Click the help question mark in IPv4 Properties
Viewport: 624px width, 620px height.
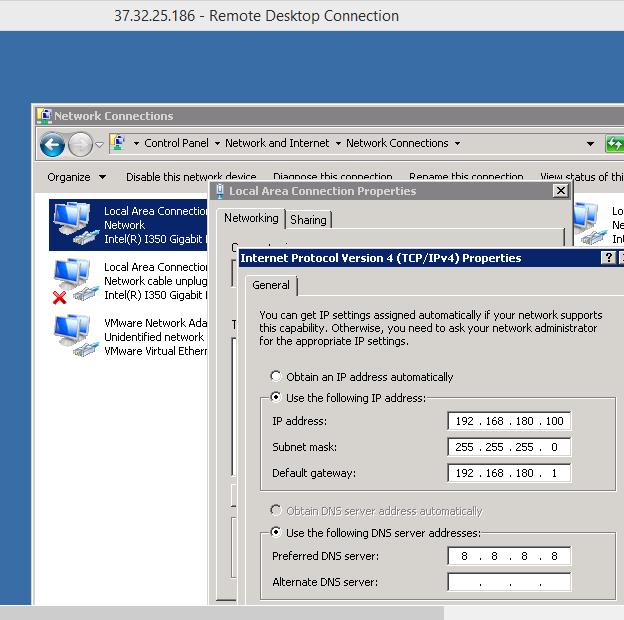pos(608,258)
